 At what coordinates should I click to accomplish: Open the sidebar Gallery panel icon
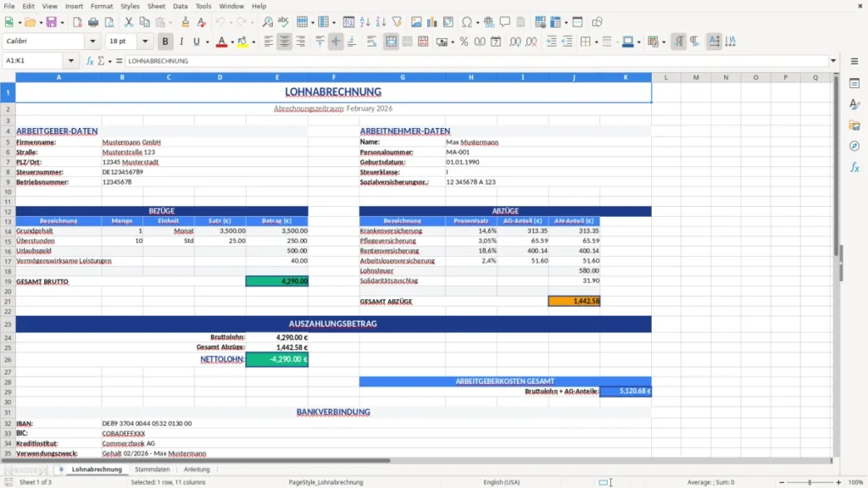pos(854,125)
